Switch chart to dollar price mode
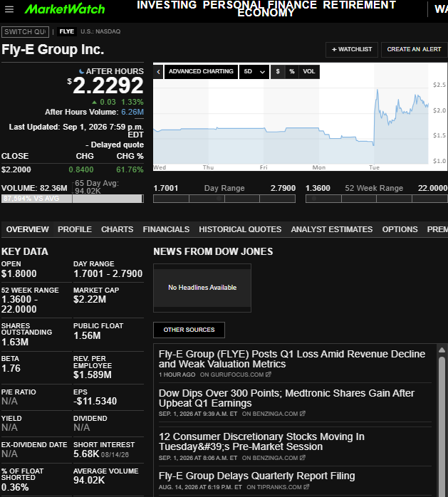The width and height of the screenshot is (448, 497). point(278,72)
